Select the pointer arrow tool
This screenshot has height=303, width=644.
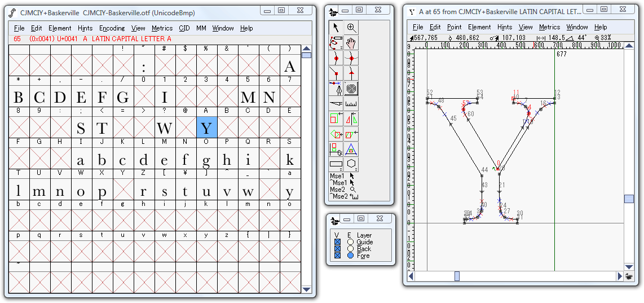click(336, 27)
